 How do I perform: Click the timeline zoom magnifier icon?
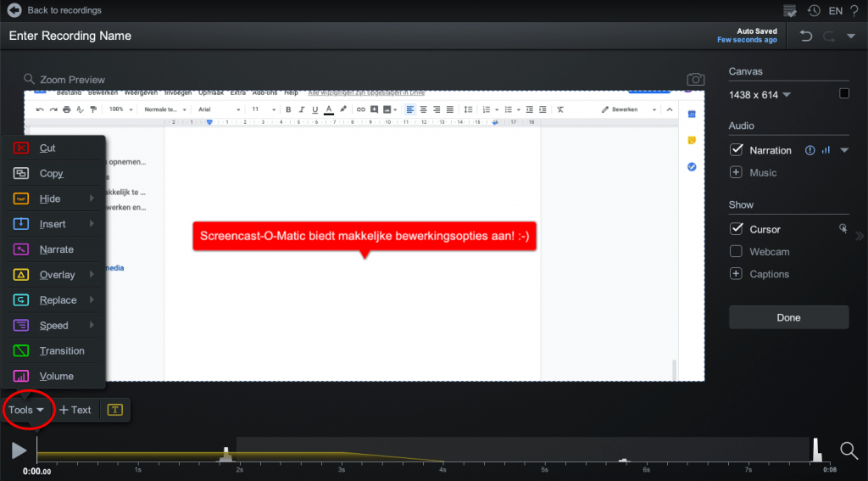pyautogui.click(x=849, y=450)
